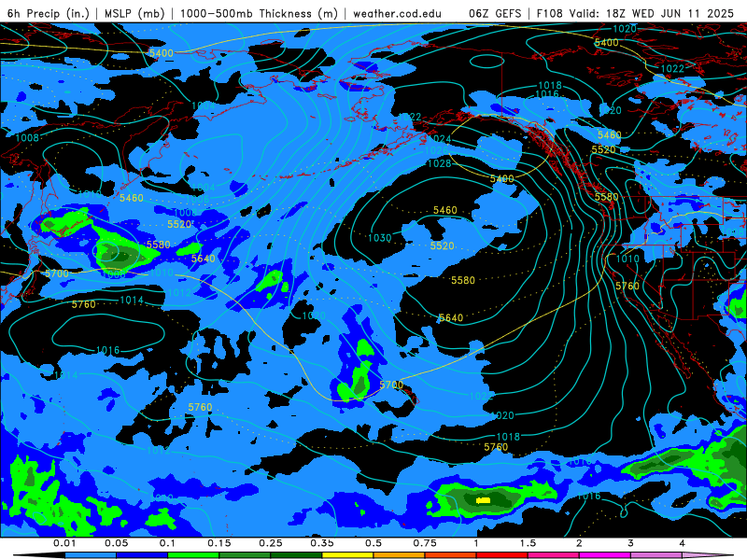Click the medium green 0.15 legend swatch

coord(245,555)
